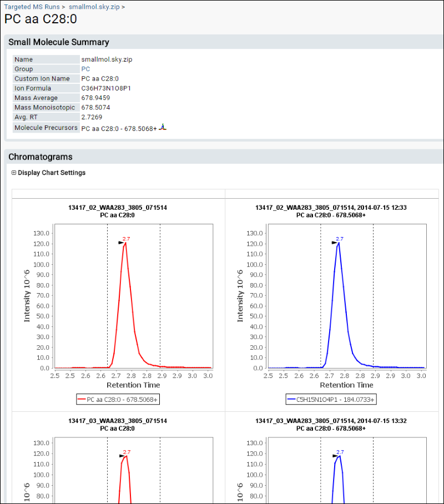Click the blue legend C5H15N1O4P1 - 184.0733+
The width and height of the screenshot is (444, 504).
pyautogui.click(x=331, y=400)
